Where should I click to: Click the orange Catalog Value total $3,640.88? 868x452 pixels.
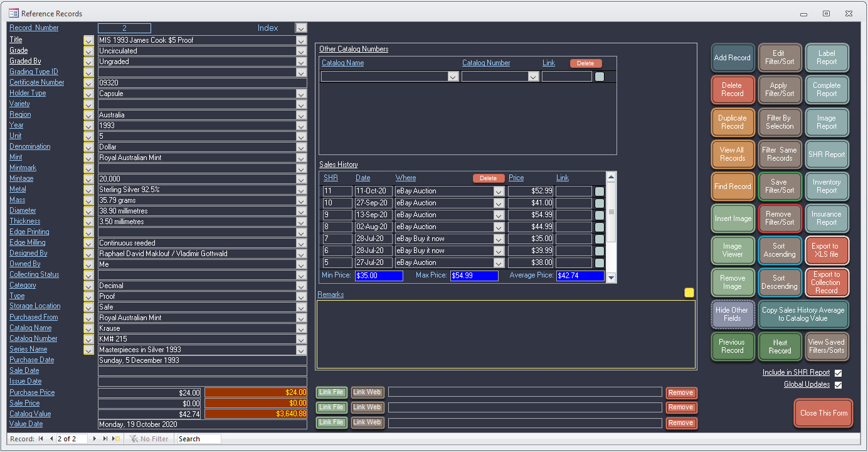click(x=256, y=414)
